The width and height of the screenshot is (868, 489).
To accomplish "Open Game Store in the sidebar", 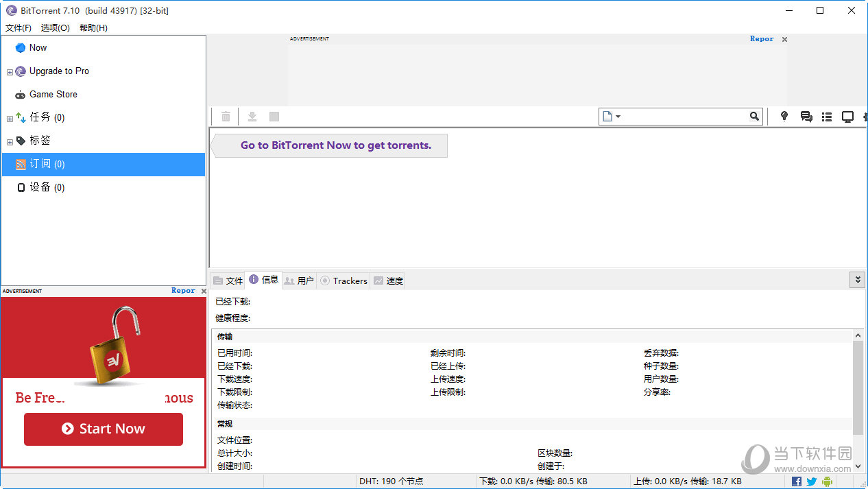I will (x=104, y=94).
